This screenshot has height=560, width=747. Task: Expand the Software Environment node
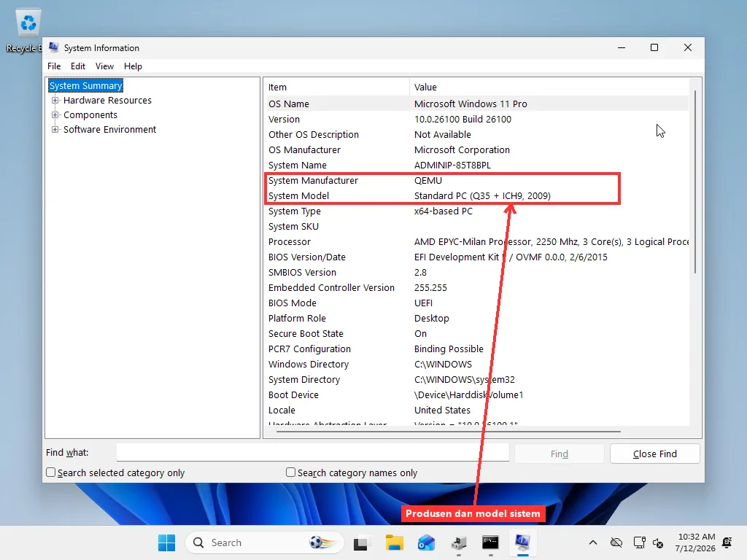click(x=55, y=130)
